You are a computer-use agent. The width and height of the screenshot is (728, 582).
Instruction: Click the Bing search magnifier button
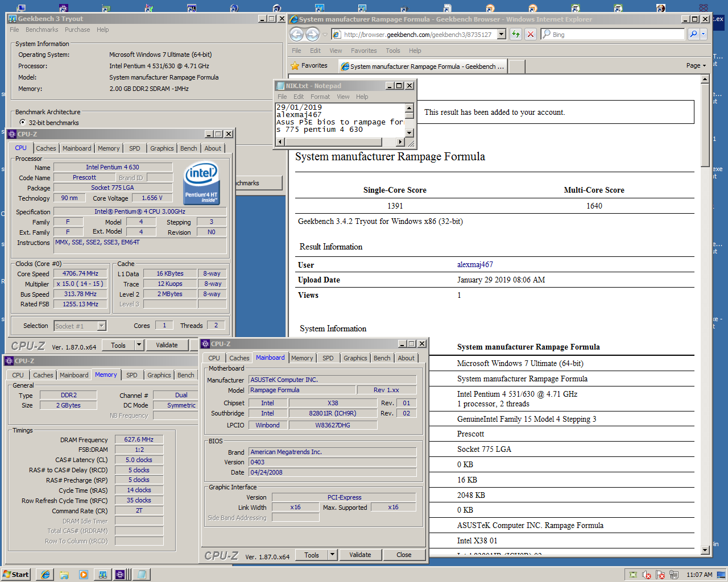693,34
